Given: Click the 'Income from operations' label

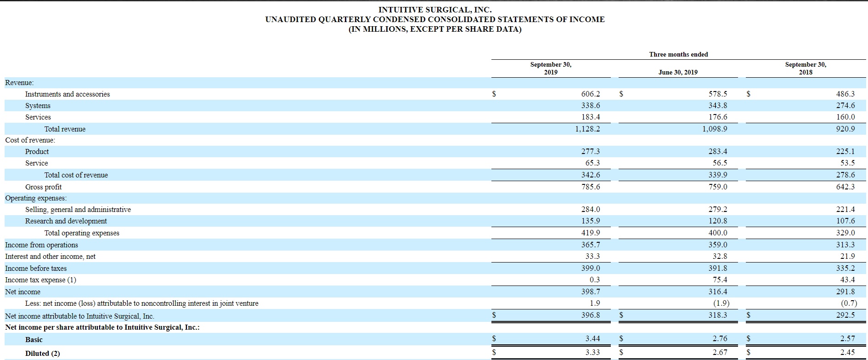Looking at the screenshot, I should click(41, 245).
